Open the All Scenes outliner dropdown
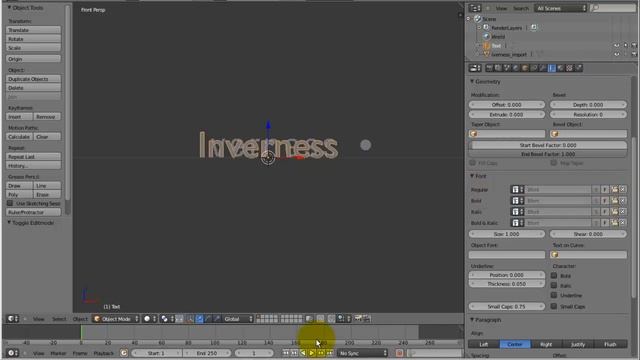The width and height of the screenshot is (640, 360). (560, 8)
